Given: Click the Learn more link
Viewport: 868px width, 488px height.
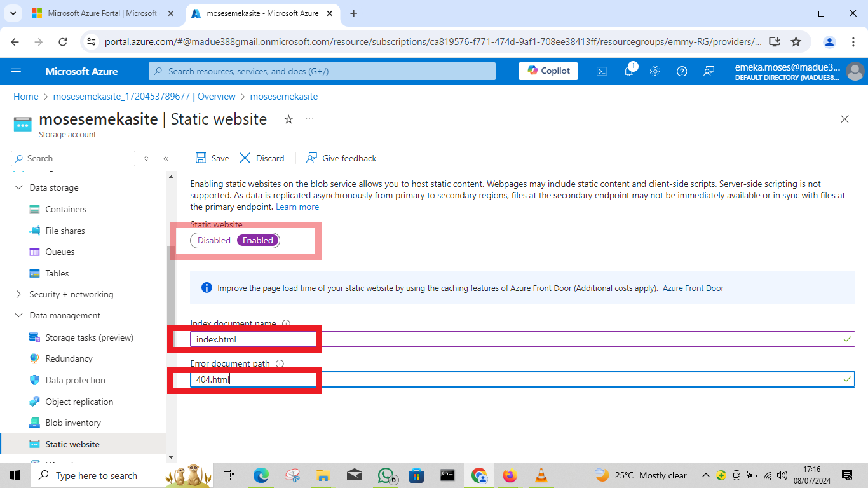Looking at the screenshot, I should [297, 207].
